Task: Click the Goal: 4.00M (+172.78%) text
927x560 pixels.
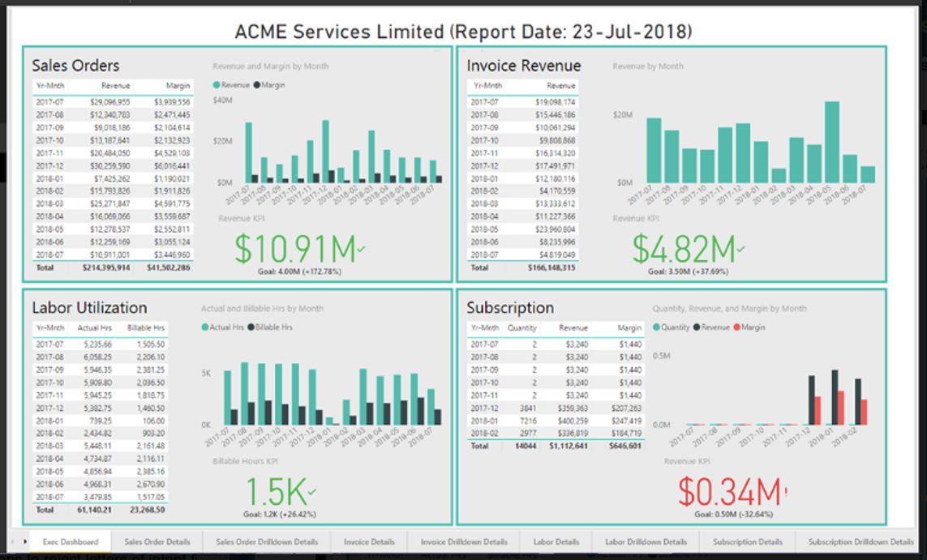Action: (300, 271)
